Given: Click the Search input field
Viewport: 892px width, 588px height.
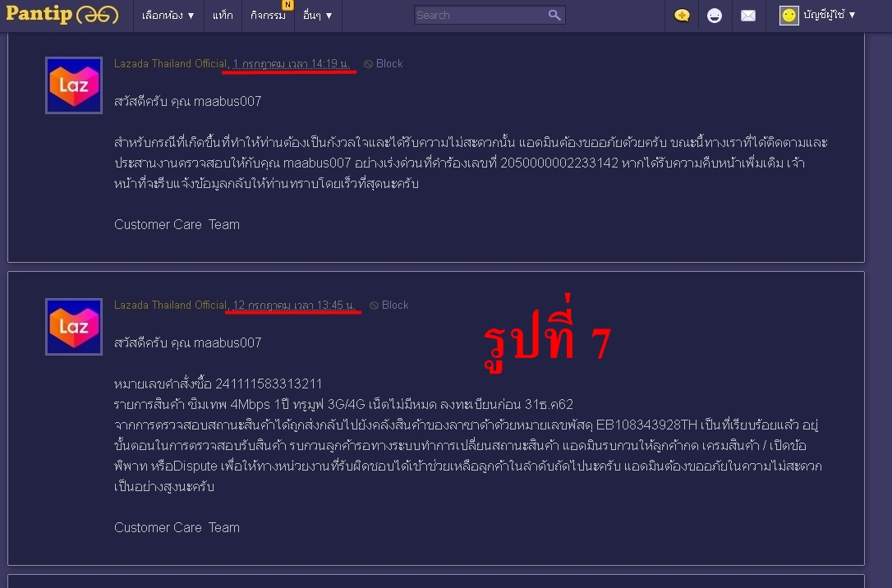Looking at the screenshot, I should [480, 16].
